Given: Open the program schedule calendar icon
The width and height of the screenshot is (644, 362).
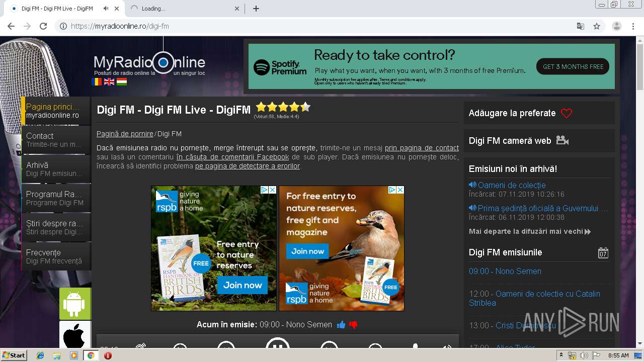Looking at the screenshot, I should 603,253.
